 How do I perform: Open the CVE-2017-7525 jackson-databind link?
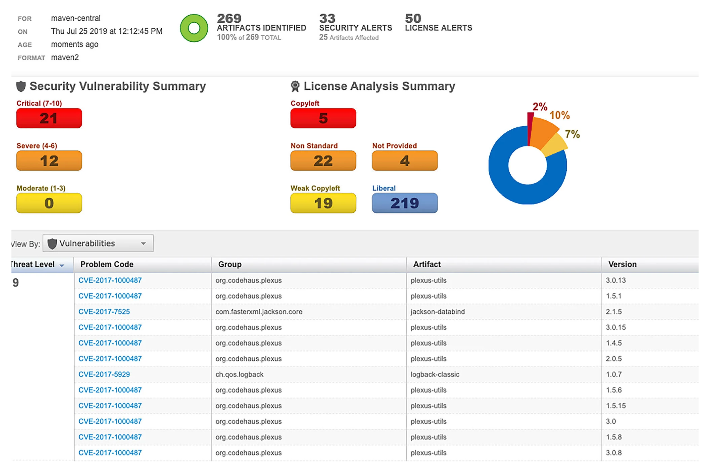pyautogui.click(x=103, y=312)
